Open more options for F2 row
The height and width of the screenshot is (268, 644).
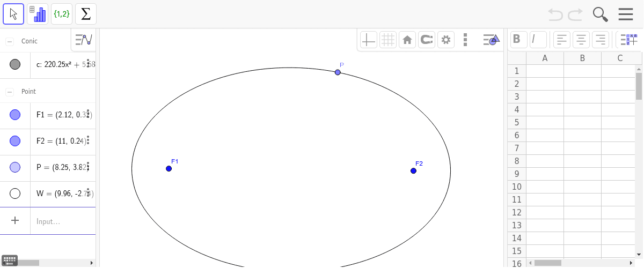[x=88, y=140]
